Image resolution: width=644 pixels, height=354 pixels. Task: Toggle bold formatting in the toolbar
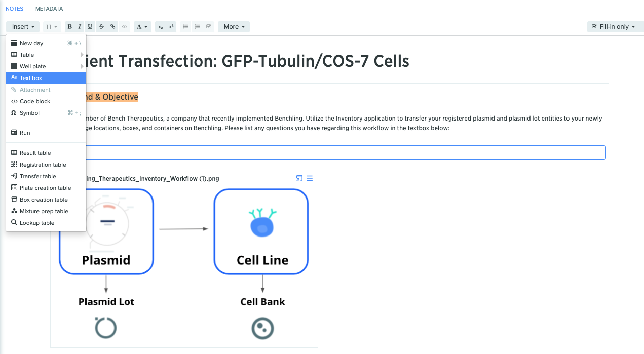click(70, 27)
